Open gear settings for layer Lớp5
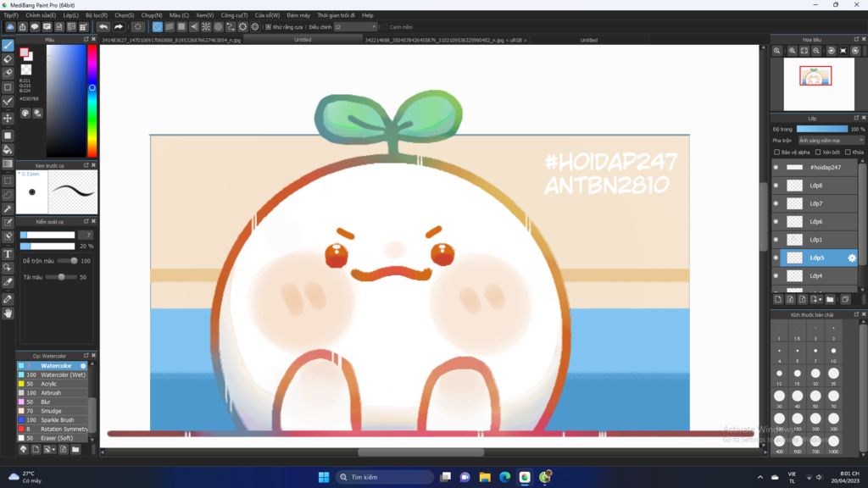This screenshot has width=868, height=488. (852, 258)
